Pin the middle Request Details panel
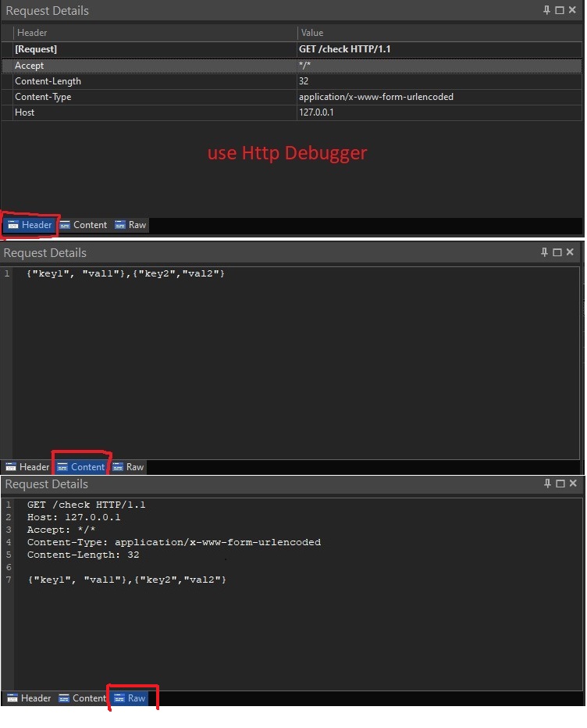This screenshot has height=728, width=587. coord(544,252)
